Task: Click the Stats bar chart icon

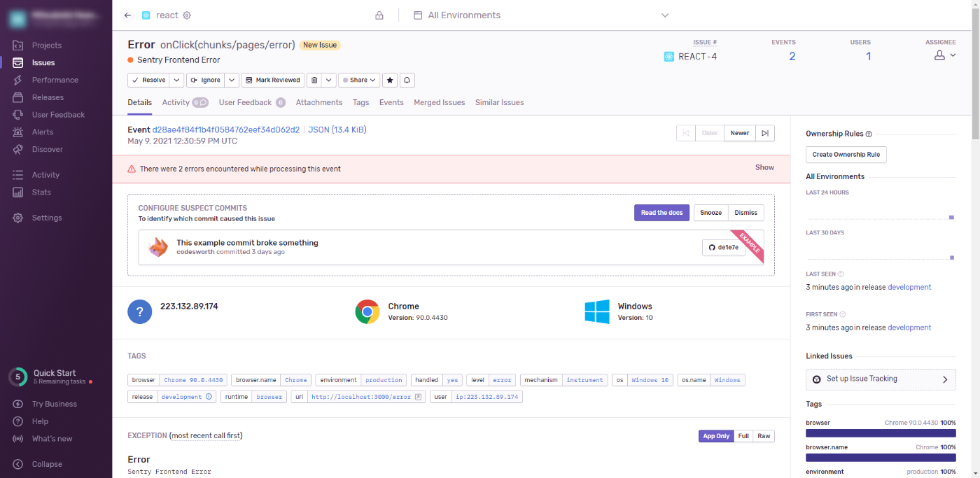Action: click(18, 192)
